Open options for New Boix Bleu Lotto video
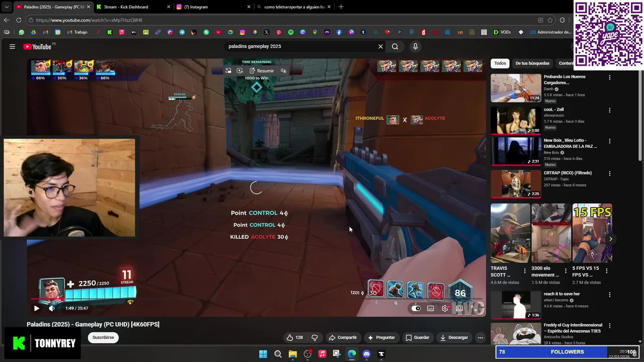 click(610, 141)
